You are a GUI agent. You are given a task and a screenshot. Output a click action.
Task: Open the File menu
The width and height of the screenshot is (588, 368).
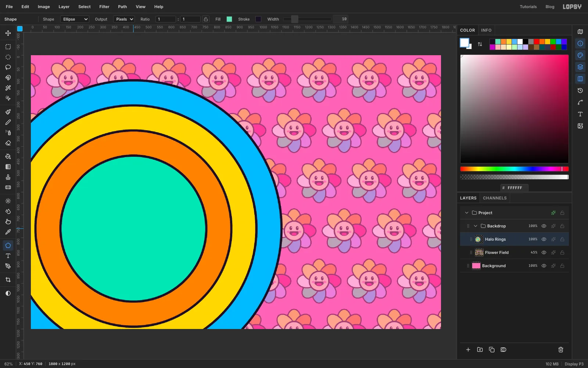pos(9,7)
